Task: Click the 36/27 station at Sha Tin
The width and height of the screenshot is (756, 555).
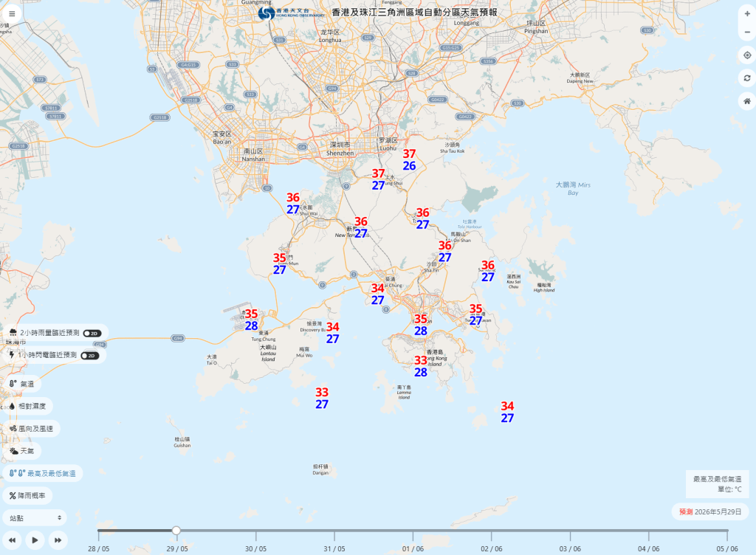Action: [445, 252]
